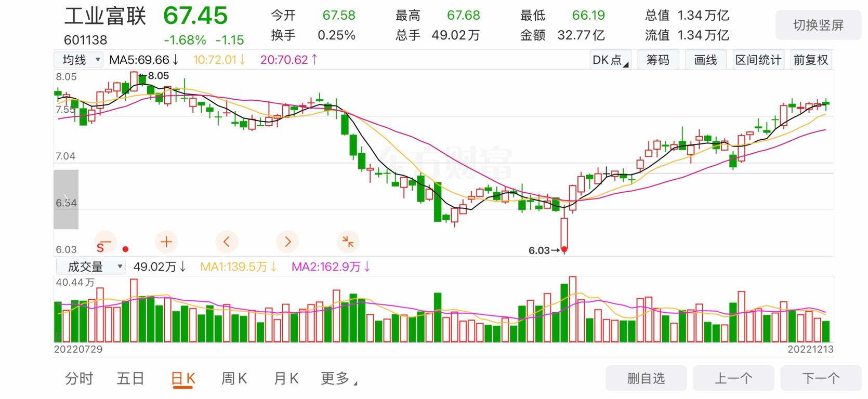
Task: Click the 筹码 button
Action: 658,60
